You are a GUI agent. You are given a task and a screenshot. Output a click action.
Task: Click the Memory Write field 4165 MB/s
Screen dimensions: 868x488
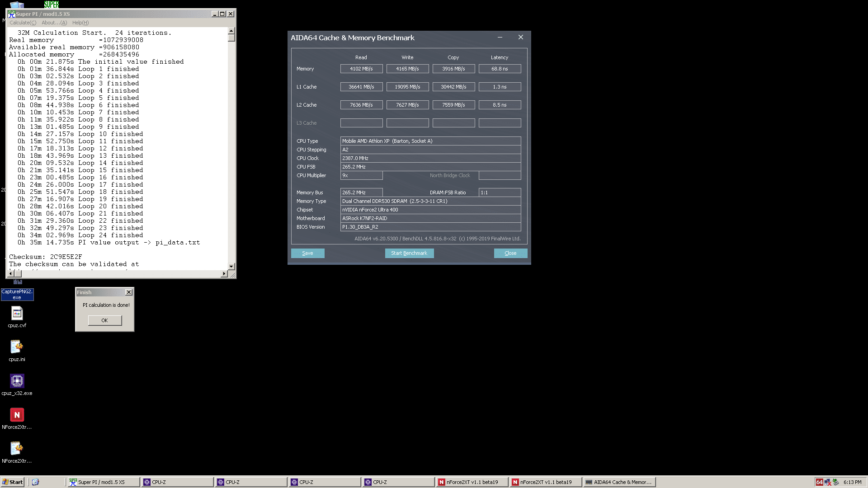[407, 69]
